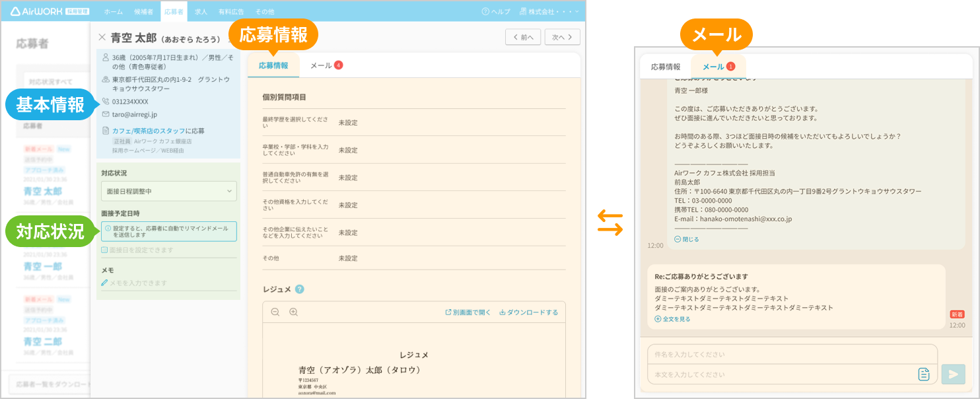Open the その他 menu item

(264, 12)
